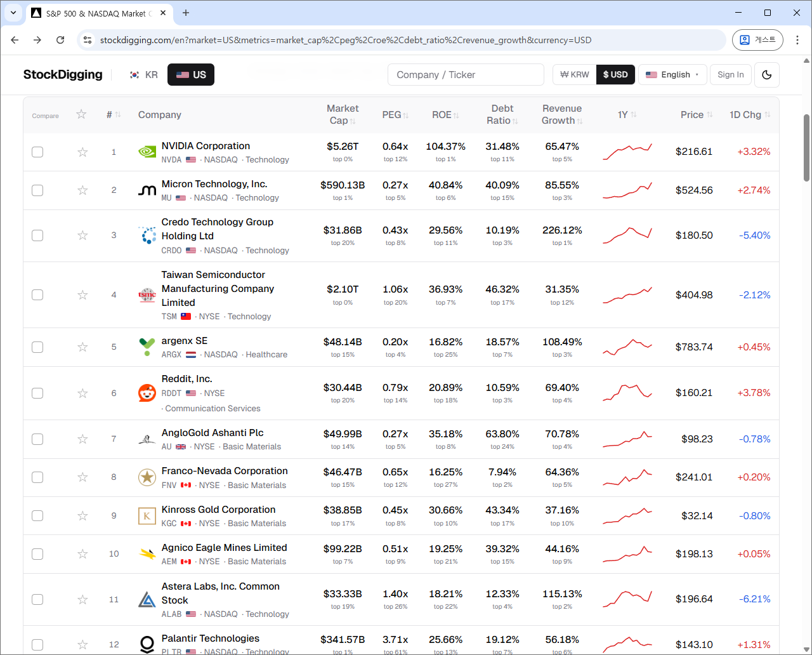Star NVIDIA Corporation as favorite
The image size is (812, 655).
(x=82, y=152)
